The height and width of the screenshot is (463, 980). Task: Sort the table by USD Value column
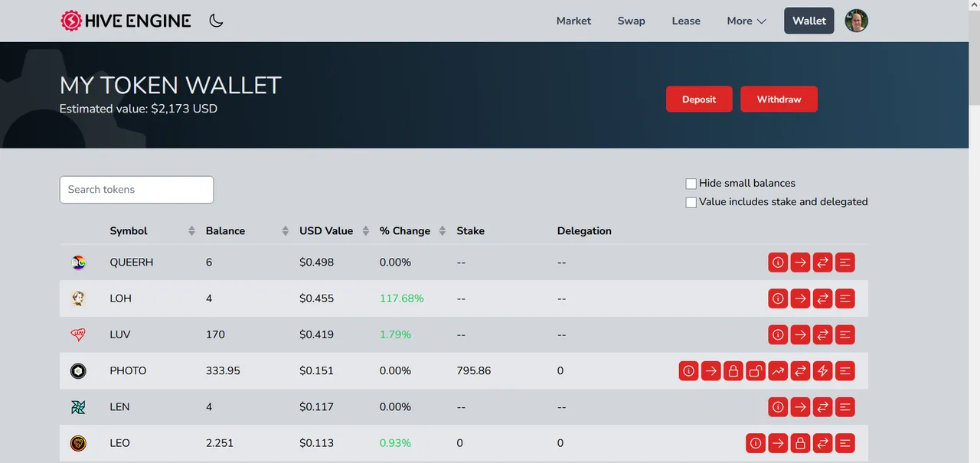(366, 231)
